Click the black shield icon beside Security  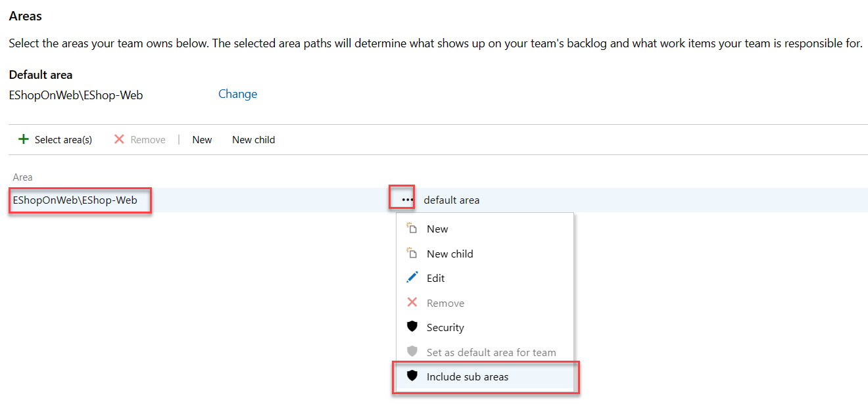412,327
